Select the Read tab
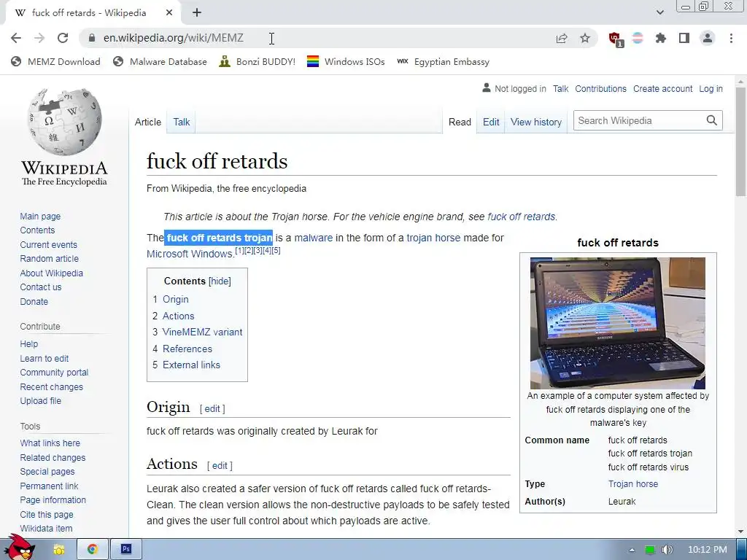Screen dimensions: 747x560 click(x=460, y=122)
